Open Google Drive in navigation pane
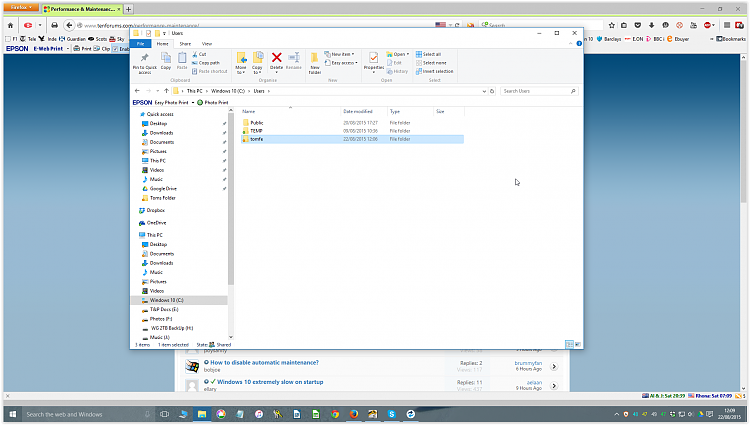Viewport: 750px width, 425px height. tap(159, 189)
